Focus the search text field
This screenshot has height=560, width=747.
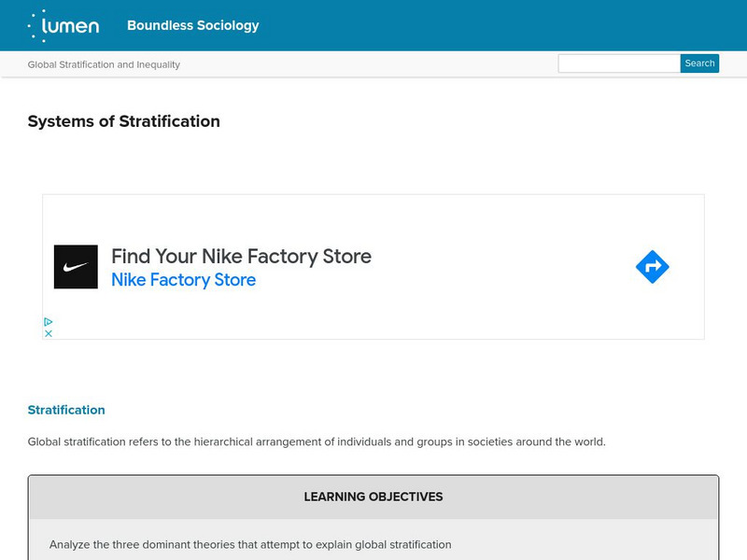pyautogui.click(x=618, y=63)
